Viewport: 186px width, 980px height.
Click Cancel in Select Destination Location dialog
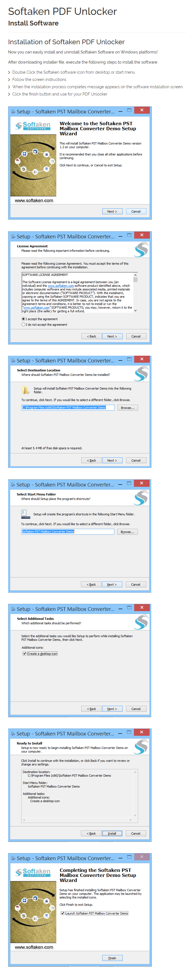tap(136, 460)
